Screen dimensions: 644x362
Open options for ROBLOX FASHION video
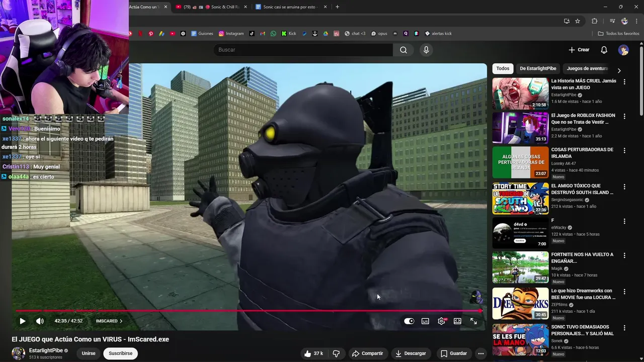click(624, 116)
